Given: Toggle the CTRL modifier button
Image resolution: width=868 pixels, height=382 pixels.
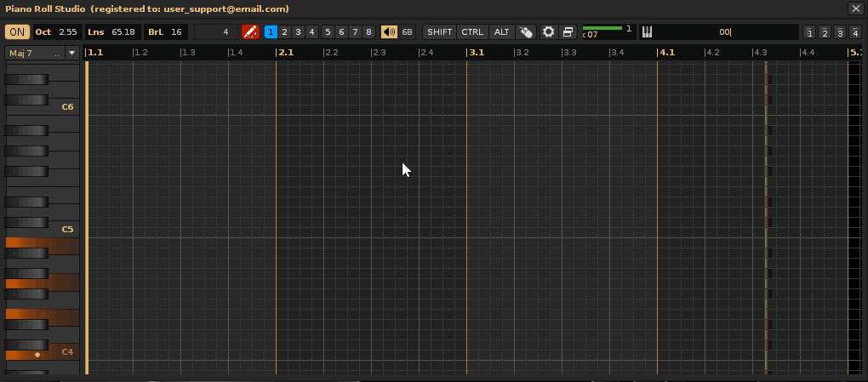Looking at the screenshot, I should tap(472, 32).
